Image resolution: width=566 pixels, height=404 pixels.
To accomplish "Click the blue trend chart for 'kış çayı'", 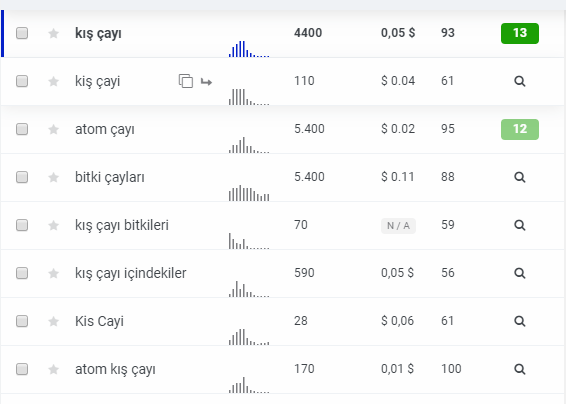I will [249, 49].
